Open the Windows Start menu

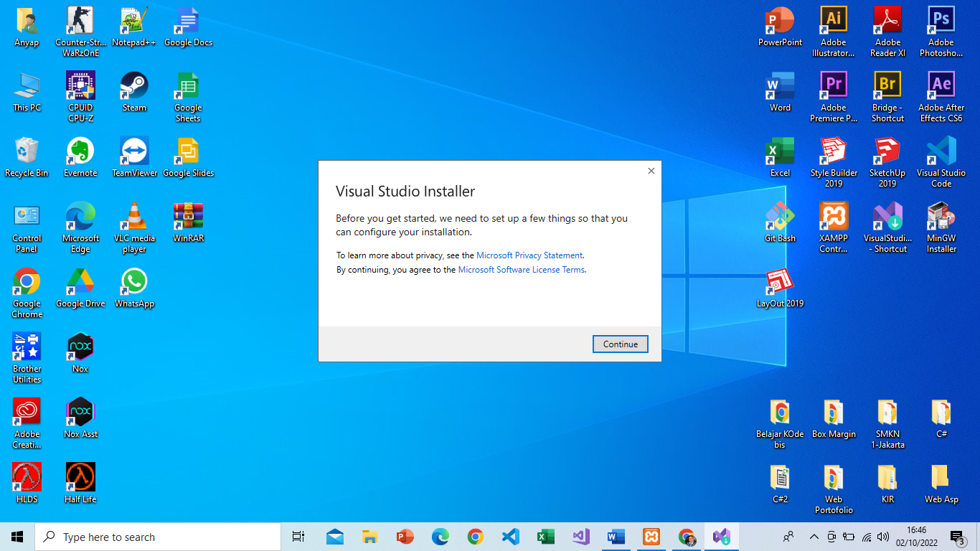tap(17, 537)
